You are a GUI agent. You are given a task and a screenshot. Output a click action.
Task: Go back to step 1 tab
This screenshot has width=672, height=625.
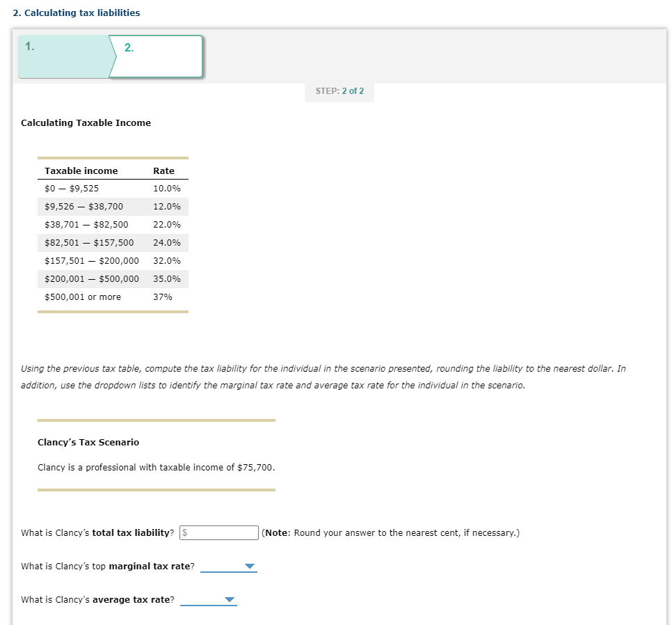tap(64, 56)
